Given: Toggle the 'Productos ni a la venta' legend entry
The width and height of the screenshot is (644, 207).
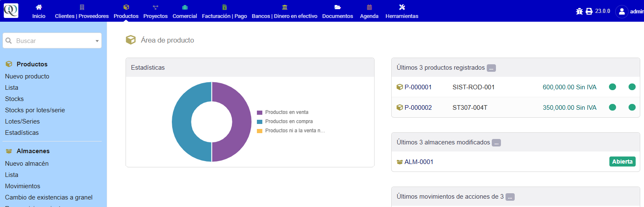Looking at the screenshot, I should pos(294,131).
